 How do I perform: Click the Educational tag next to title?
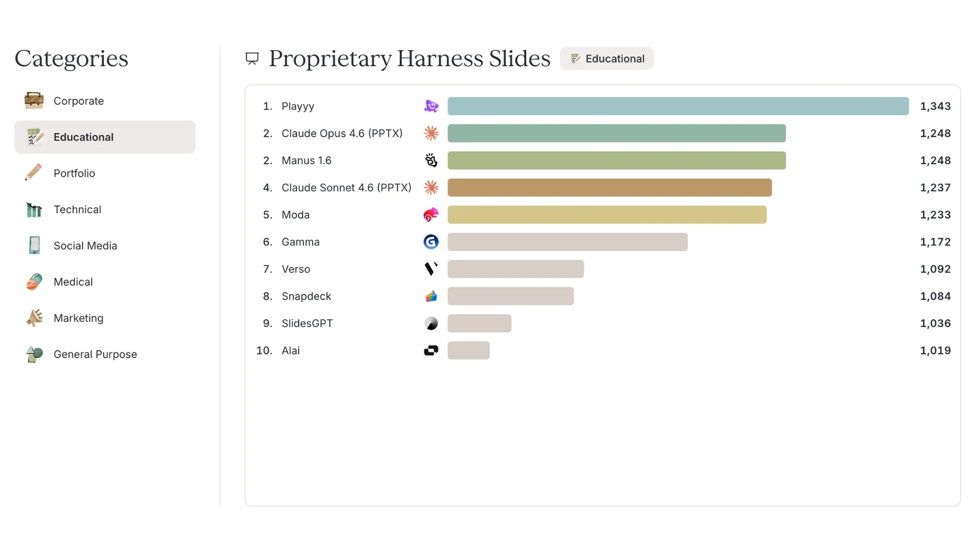pyautogui.click(x=606, y=59)
